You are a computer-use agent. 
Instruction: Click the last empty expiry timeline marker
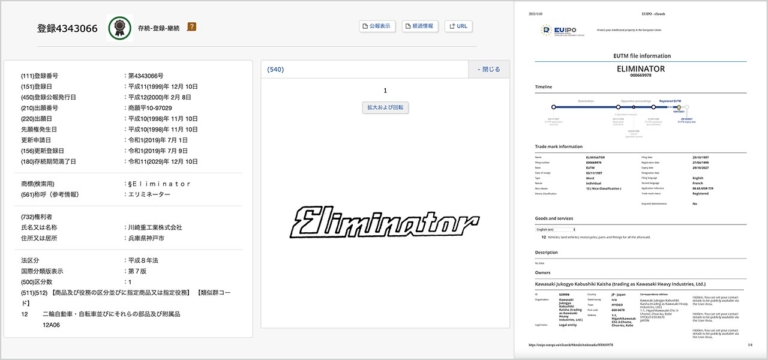click(x=687, y=107)
